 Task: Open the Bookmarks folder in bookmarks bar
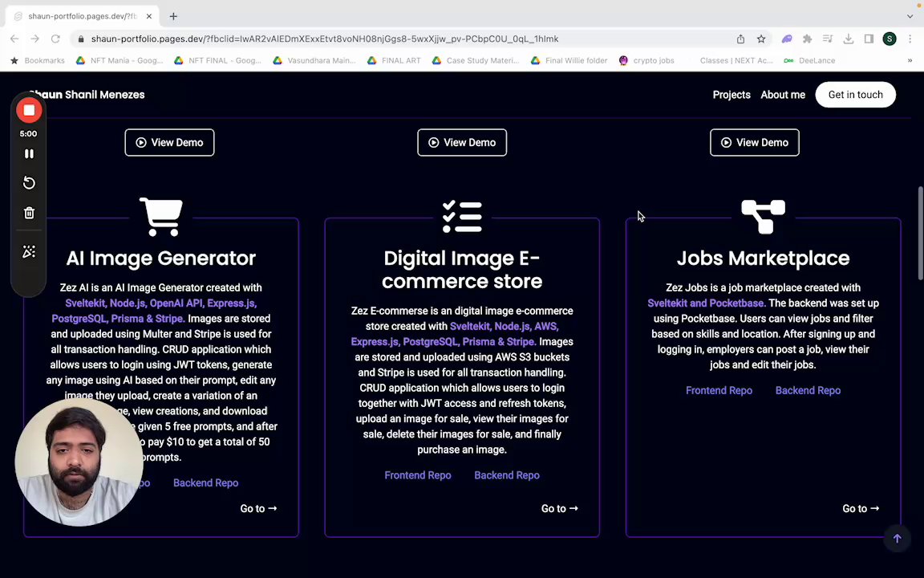(38, 60)
